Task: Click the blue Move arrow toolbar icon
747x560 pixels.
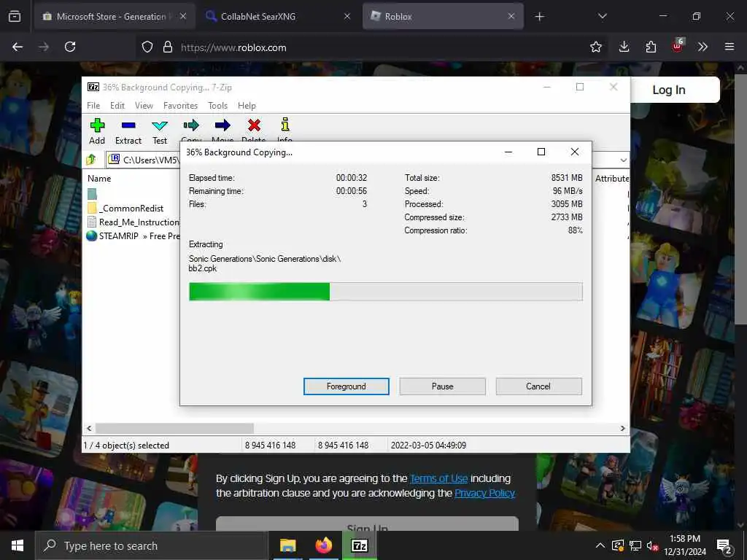Action: coord(222,125)
